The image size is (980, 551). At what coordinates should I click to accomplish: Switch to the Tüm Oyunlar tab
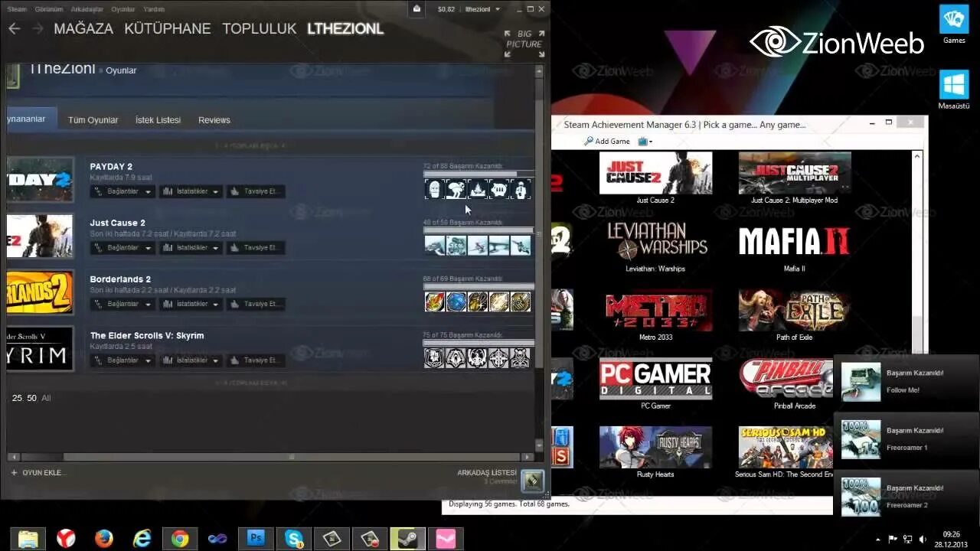pos(93,120)
